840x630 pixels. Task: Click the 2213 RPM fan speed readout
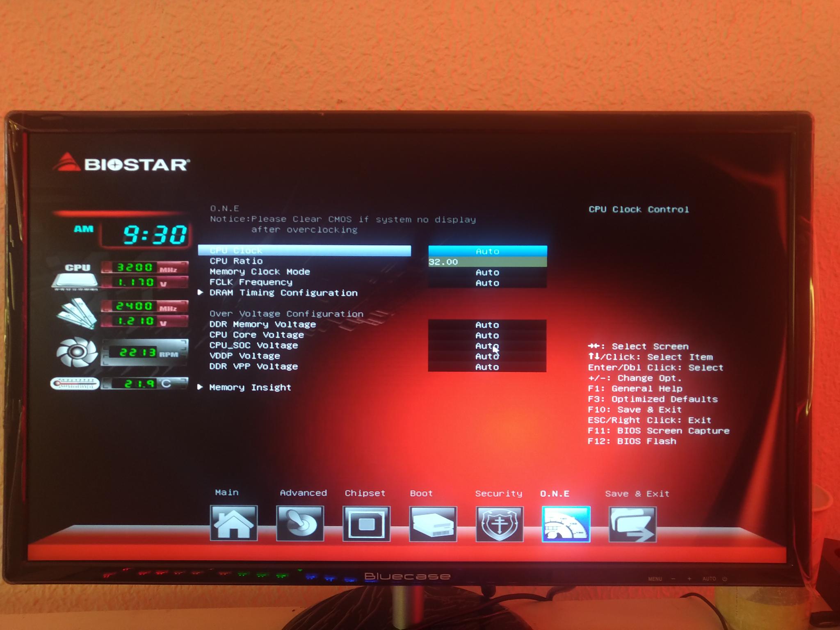144,353
